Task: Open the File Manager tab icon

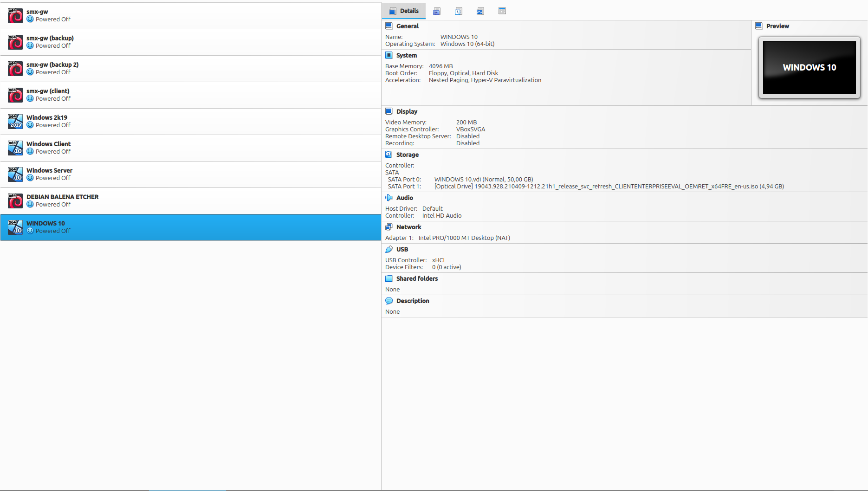Action: 502,11
